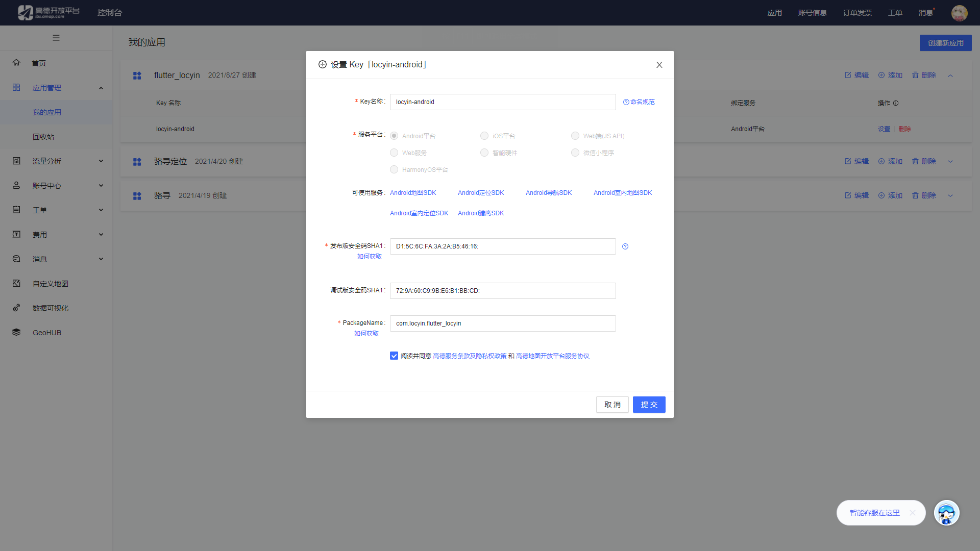Click the work order icon in sidebar
This screenshot has width=980, height=551.
(16, 210)
